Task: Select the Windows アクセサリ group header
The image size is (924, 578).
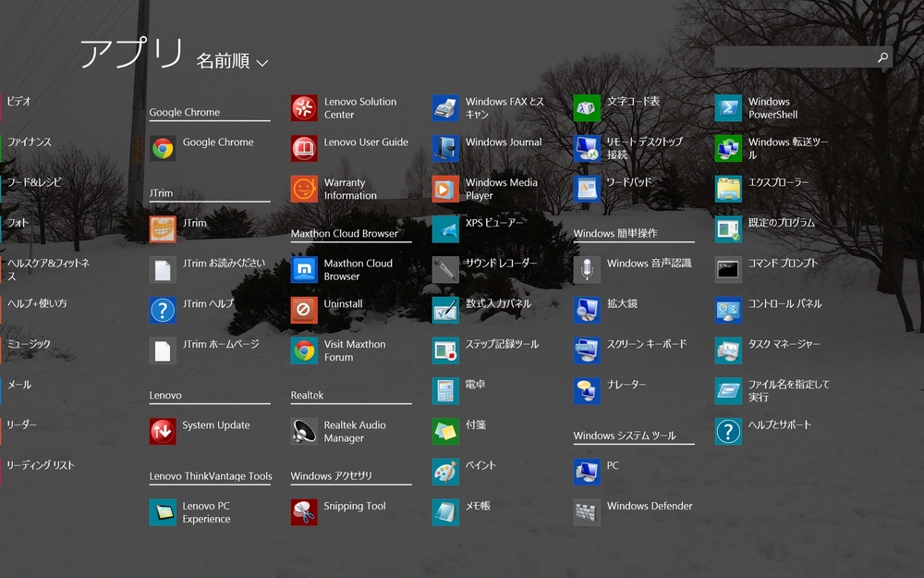Action: point(332,476)
